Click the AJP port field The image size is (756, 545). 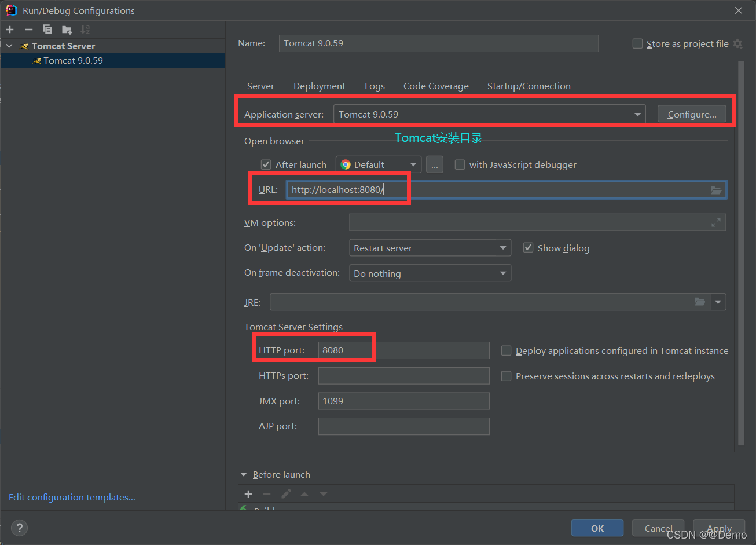click(403, 426)
